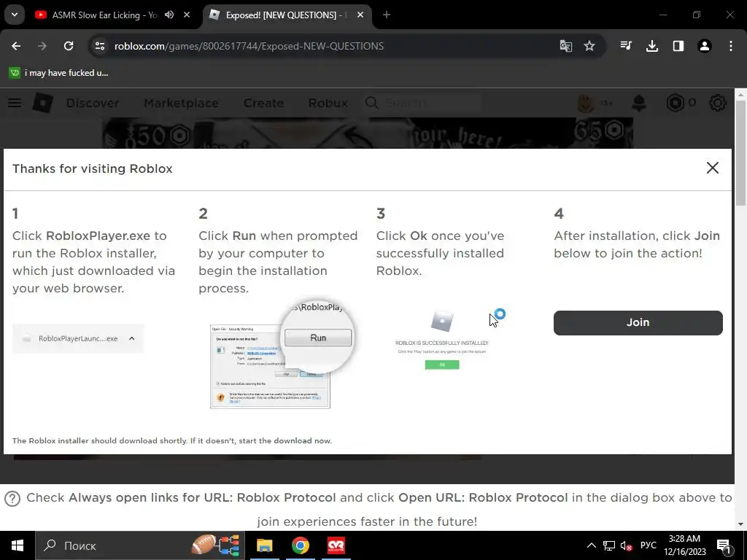Show hidden system tray icons

click(x=591, y=545)
